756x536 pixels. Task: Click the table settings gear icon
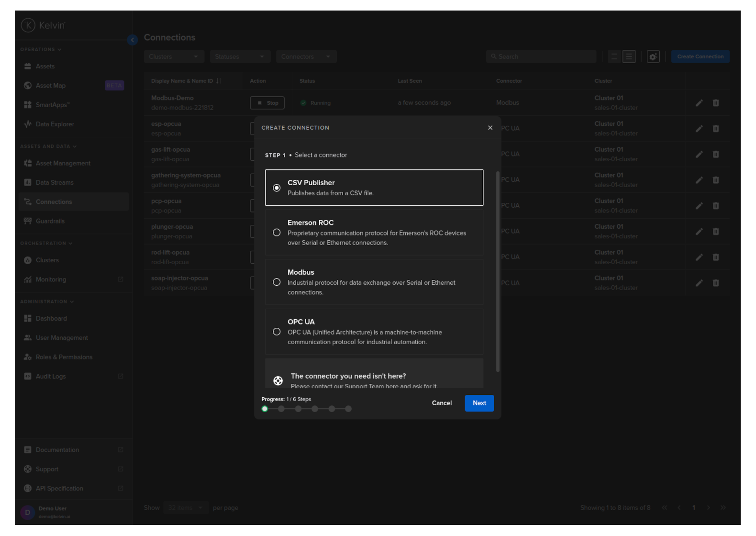(x=653, y=56)
